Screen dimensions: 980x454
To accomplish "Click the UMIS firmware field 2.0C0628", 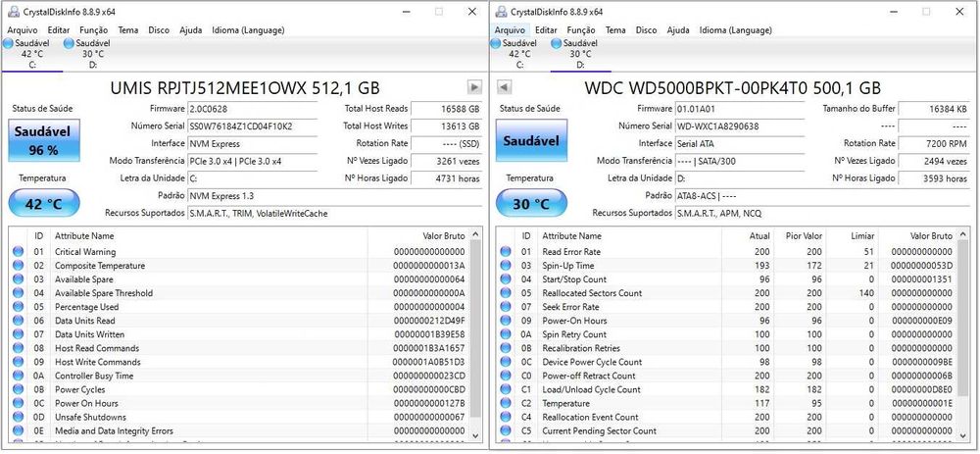I will [253, 109].
